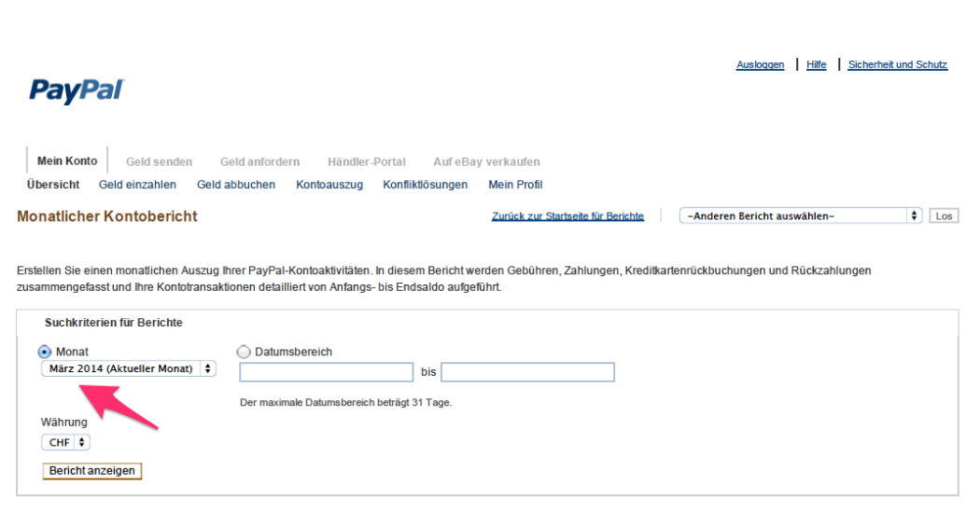Image resolution: width=980 pixels, height=513 pixels.
Task: Select the Monat radio button
Action: [45, 352]
